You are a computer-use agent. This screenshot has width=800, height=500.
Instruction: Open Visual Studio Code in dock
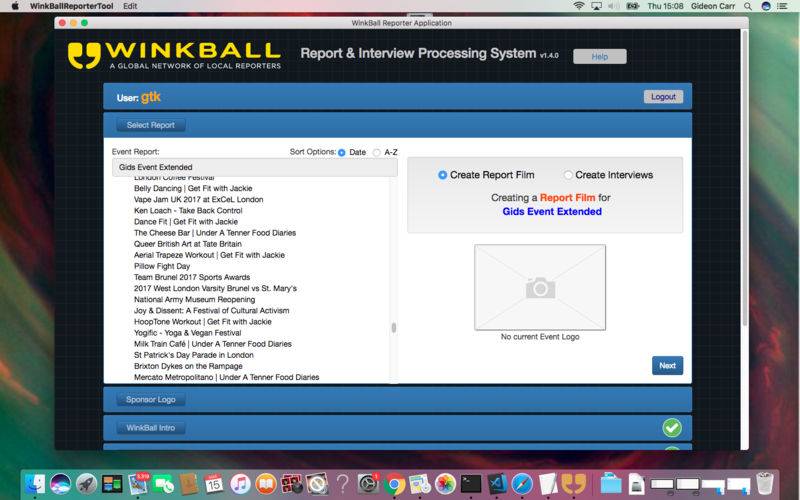496,484
